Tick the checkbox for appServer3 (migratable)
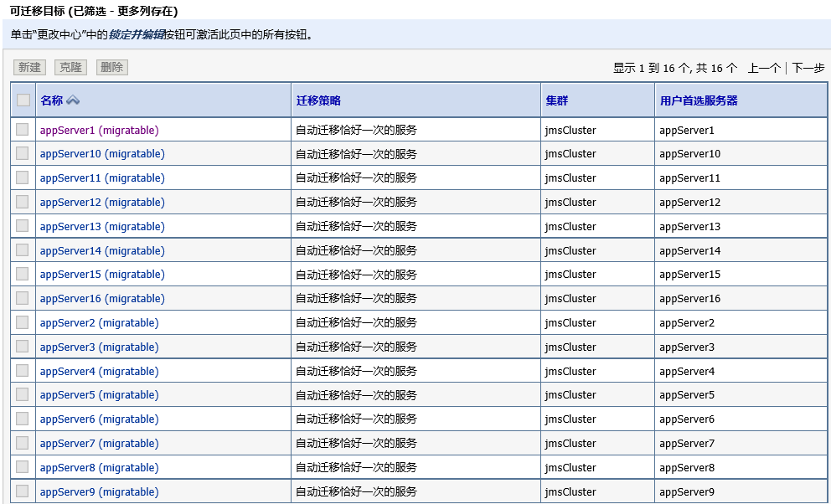 click(x=23, y=347)
